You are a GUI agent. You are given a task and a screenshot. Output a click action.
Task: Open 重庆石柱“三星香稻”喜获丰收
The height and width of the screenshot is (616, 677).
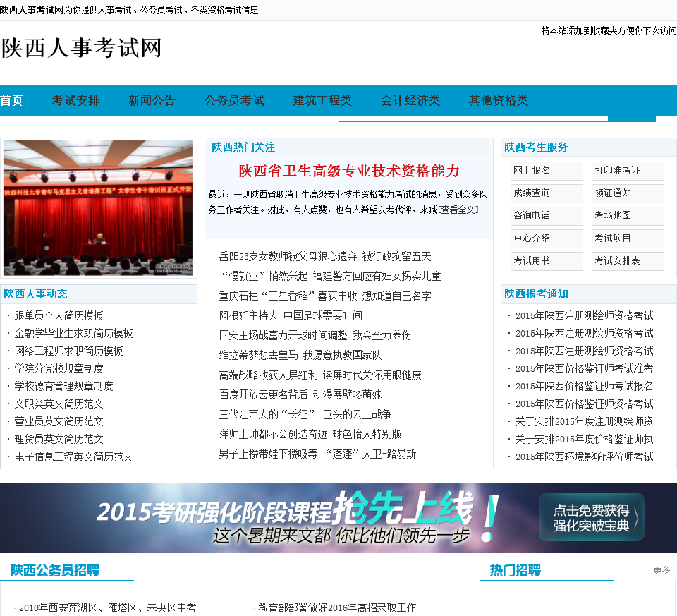288,296
